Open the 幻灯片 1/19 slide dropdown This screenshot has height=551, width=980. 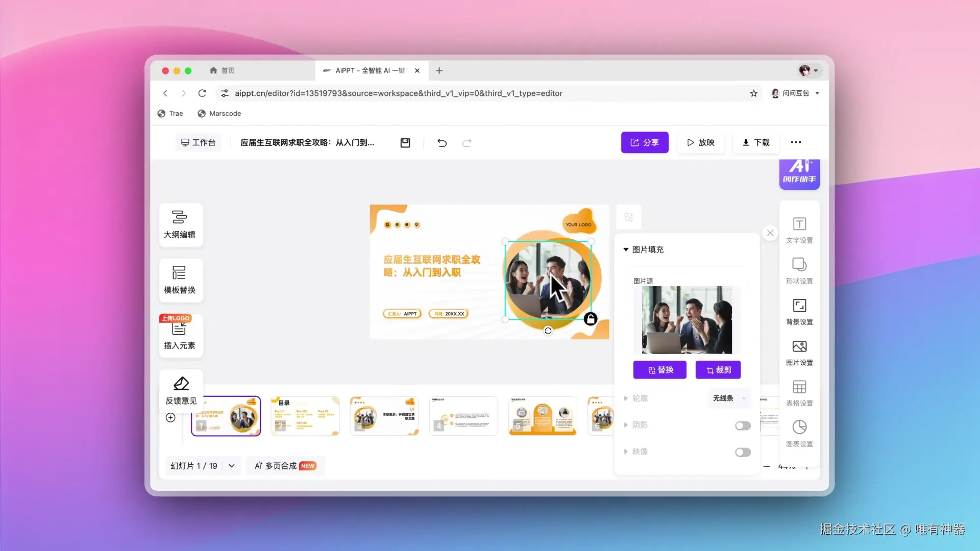(232, 466)
